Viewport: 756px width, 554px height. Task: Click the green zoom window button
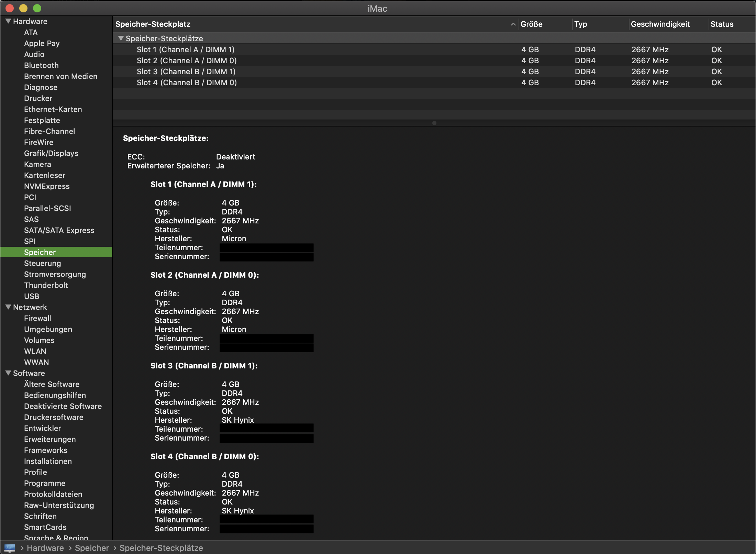37,8
